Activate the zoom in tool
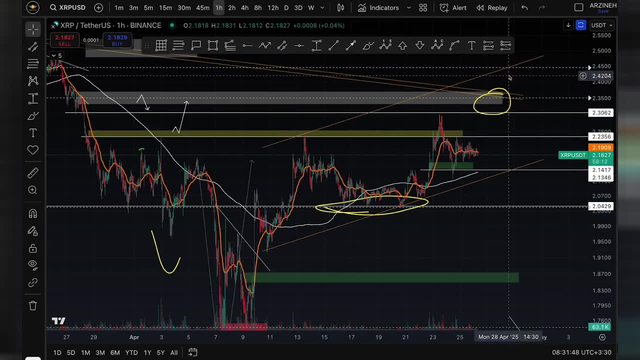The width and height of the screenshot is (640, 360). (33, 190)
